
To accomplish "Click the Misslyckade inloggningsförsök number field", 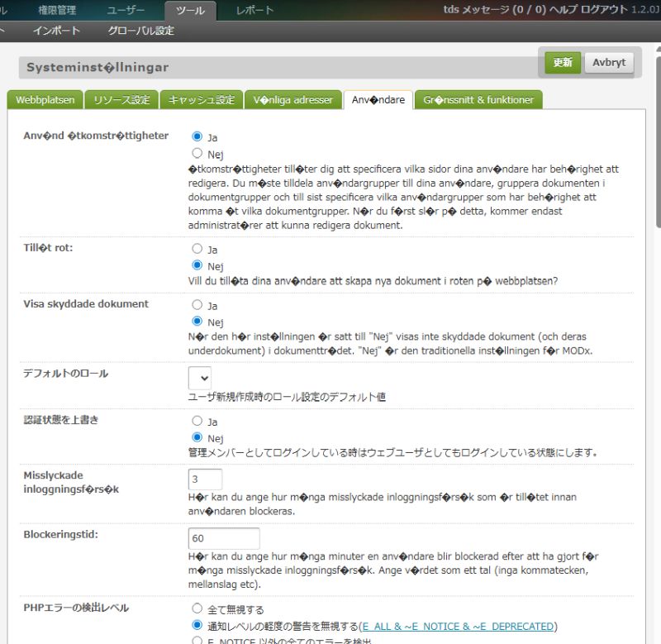I will [205, 479].
